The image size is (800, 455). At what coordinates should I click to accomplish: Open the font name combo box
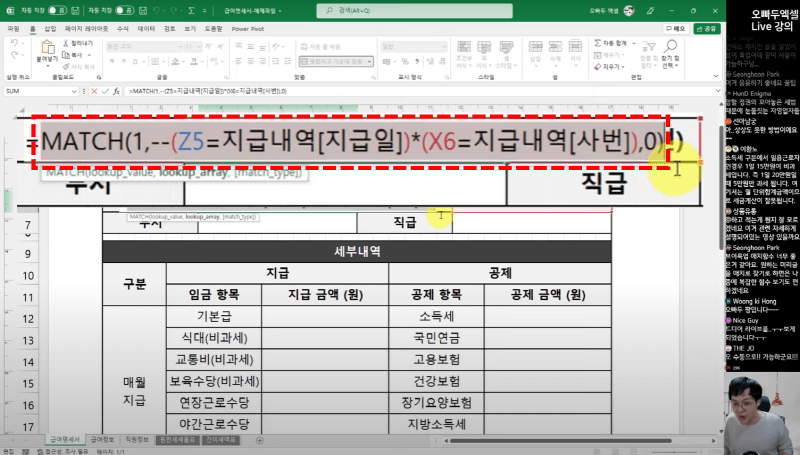144,46
